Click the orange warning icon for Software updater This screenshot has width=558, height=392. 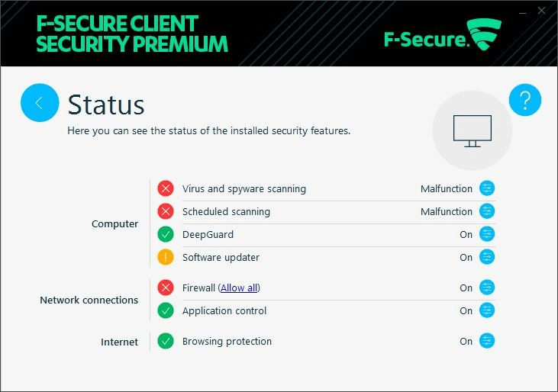166,257
